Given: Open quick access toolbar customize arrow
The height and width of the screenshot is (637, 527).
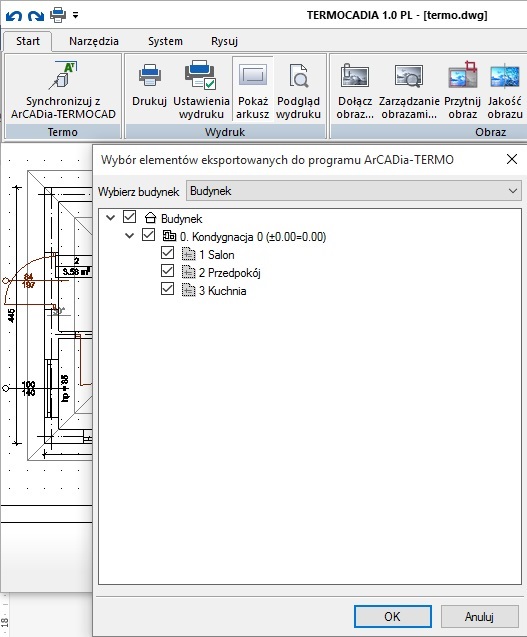Looking at the screenshot, I should [x=76, y=16].
